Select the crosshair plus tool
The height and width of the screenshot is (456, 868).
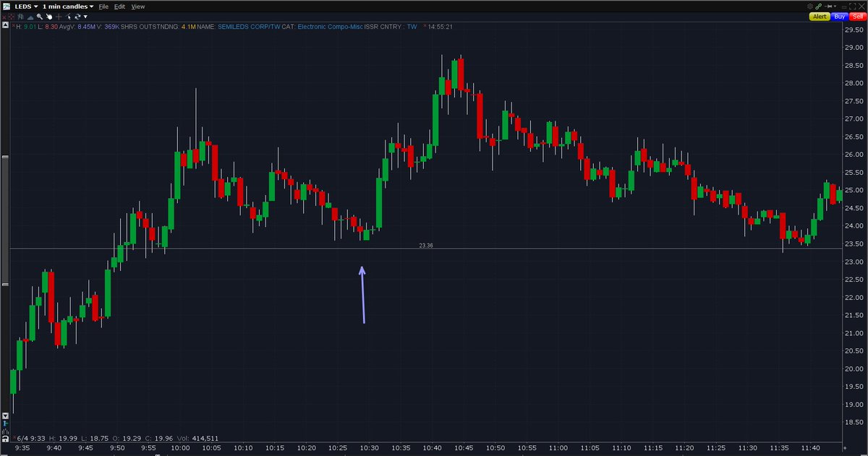pos(59,17)
